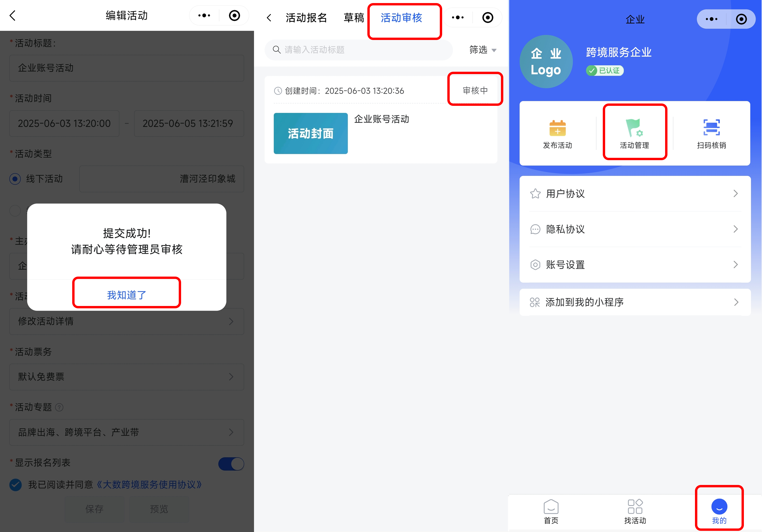Click the start time field 2025-06-03 13:20:00

click(64, 123)
